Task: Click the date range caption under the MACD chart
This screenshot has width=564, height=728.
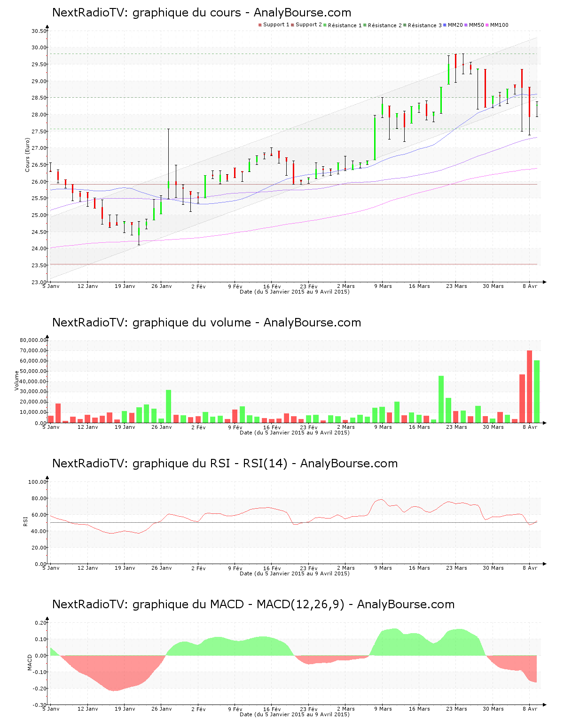Action: coord(295,714)
